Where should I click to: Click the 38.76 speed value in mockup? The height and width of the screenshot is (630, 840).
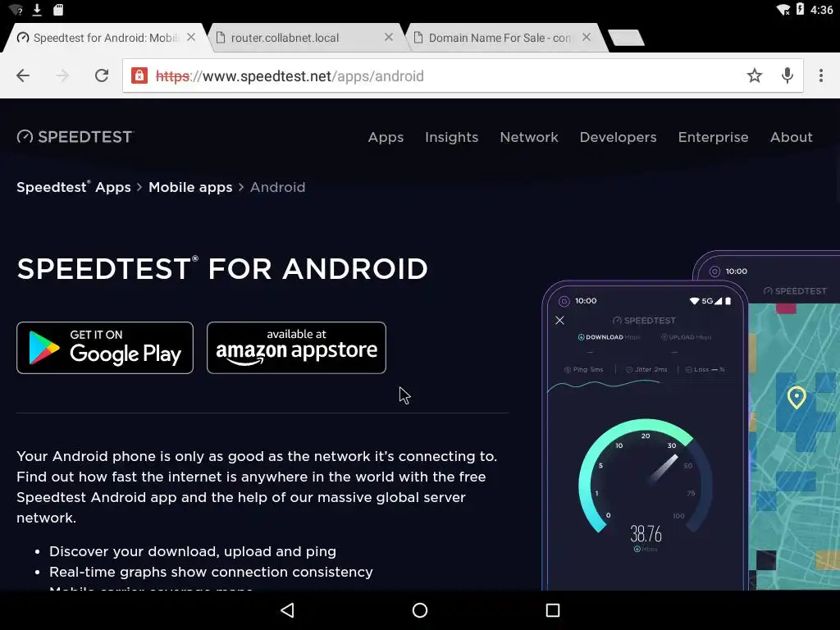point(646,533)
